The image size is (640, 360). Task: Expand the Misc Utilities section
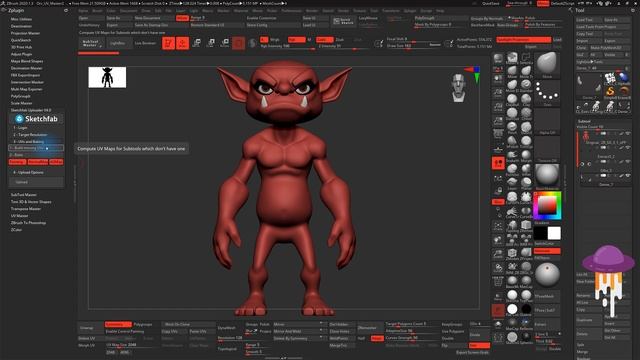click(21, 19)
